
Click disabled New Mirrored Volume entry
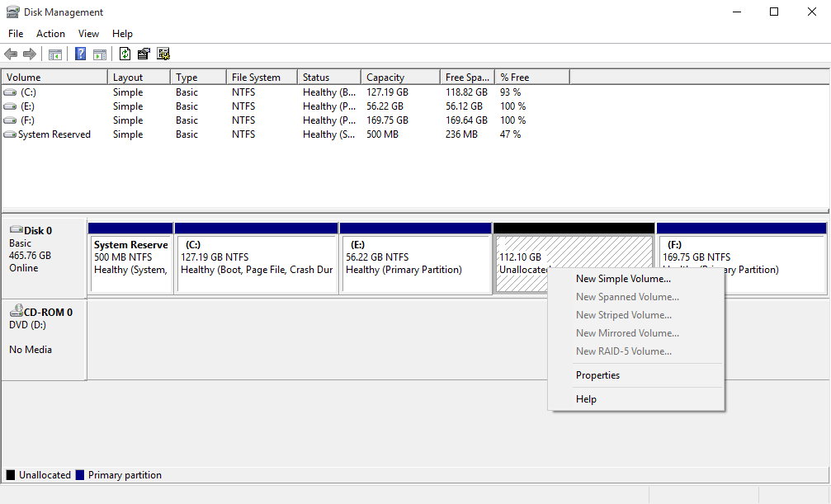click(x=636, y=332)
